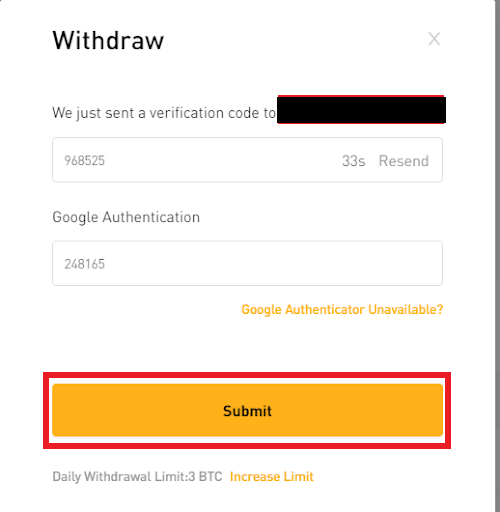This screenshot has width=500, height=512.
Task: Click the gray vertical bar at dialog's right edge
Action: (x=497, y=256)
